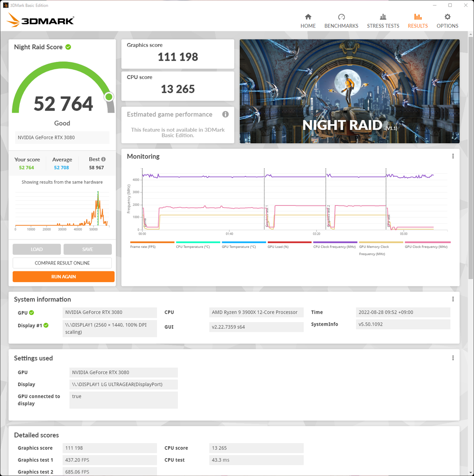Click the green gauge indicator knob
This screenshot has height=476, width=474.
click(109, 97)
